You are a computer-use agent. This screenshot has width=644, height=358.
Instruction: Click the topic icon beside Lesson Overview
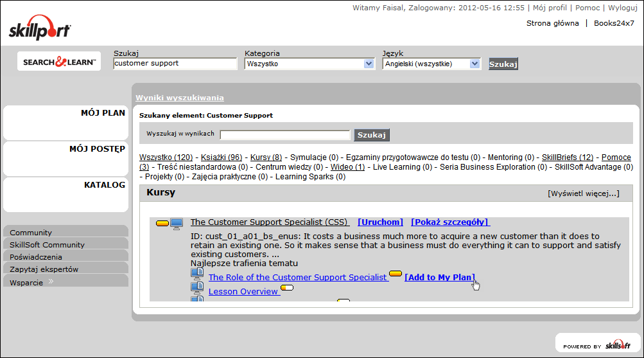[x=197, y=289]
